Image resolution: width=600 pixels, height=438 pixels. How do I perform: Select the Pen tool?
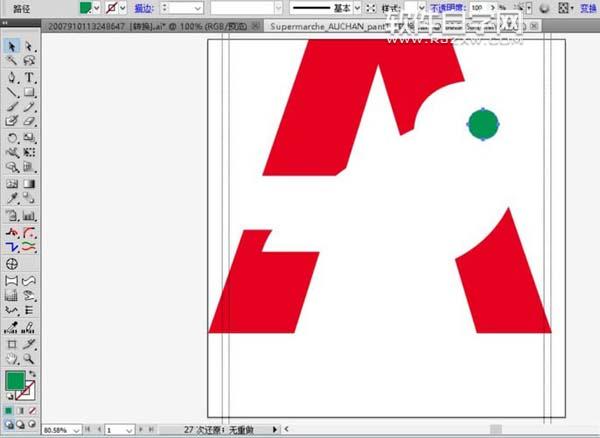(11, 77)
